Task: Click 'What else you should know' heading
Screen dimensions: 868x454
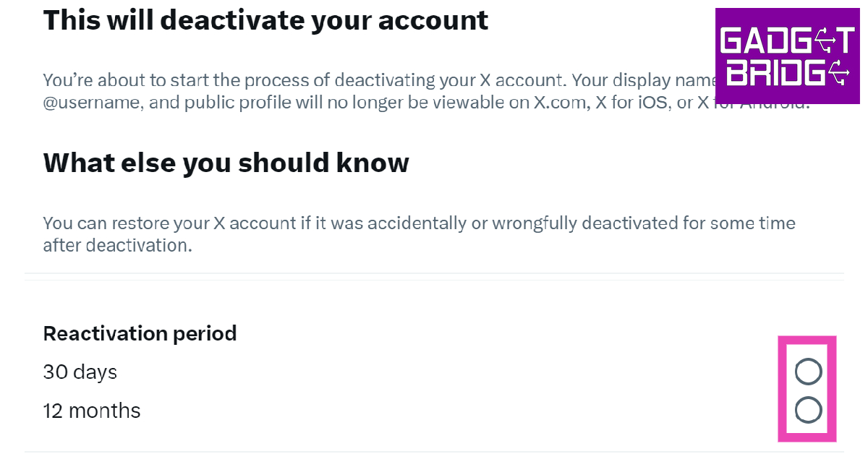Action: coord(226,163)
